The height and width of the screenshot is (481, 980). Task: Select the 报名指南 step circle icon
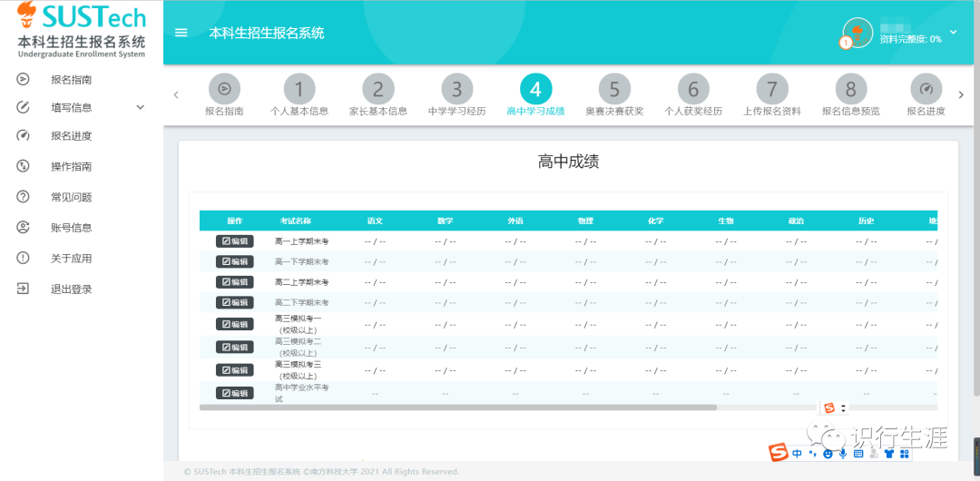pos(224,89)
